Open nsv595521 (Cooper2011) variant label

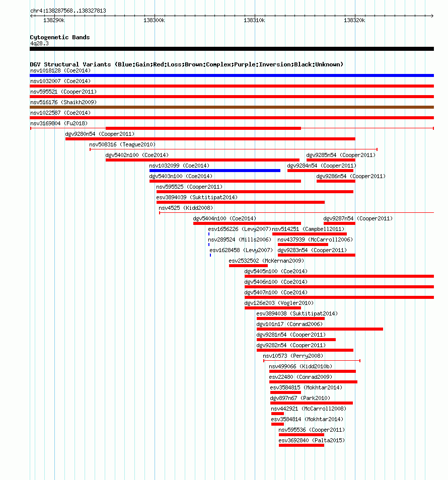pos(63,92)
